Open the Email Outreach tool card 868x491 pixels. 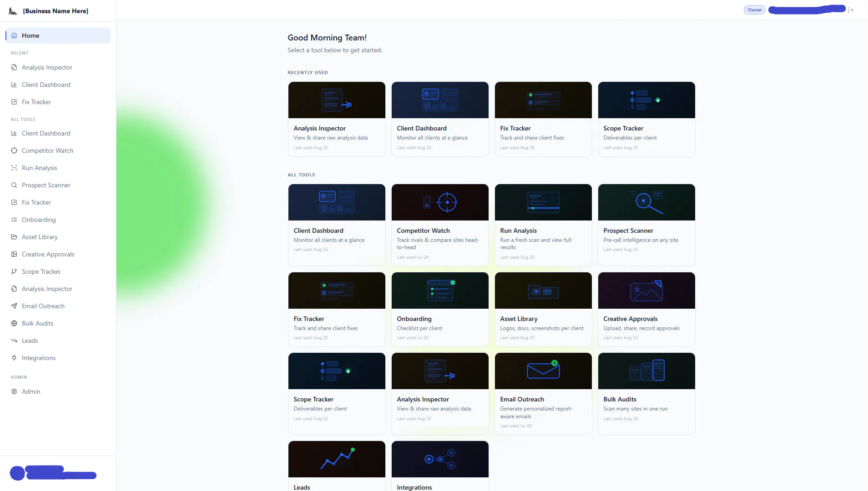tap(543, 394)
